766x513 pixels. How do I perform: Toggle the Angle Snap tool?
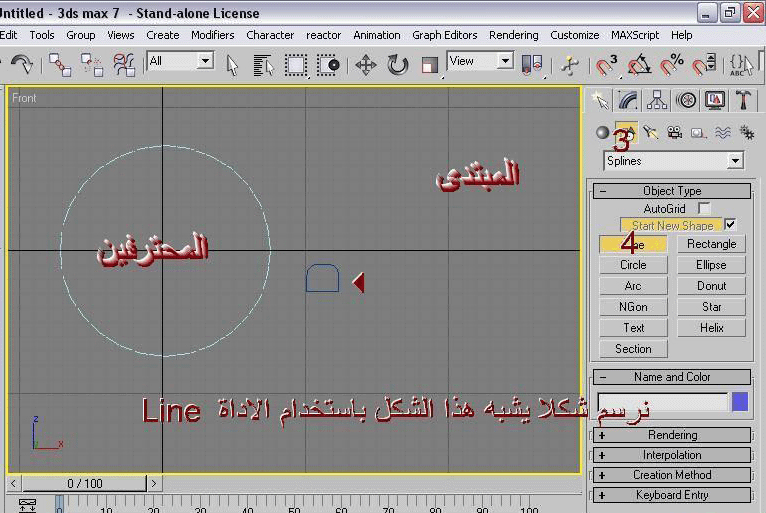point(639,65)
